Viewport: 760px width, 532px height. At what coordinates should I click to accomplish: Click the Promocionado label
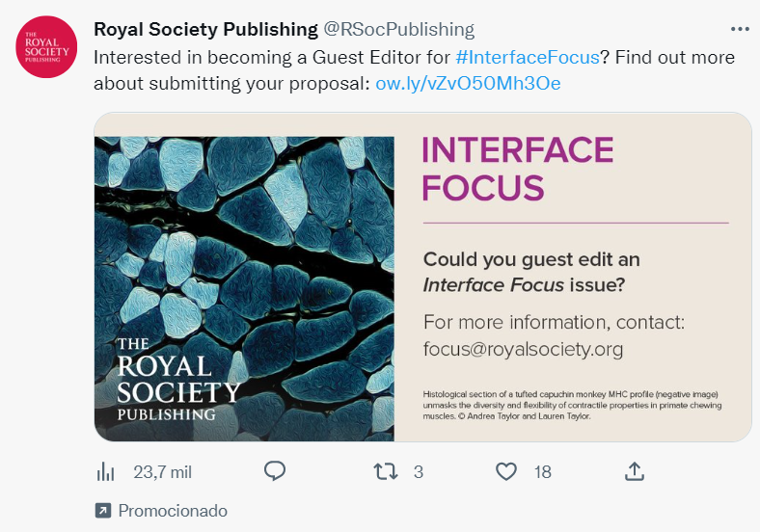(x=173, y=510)
